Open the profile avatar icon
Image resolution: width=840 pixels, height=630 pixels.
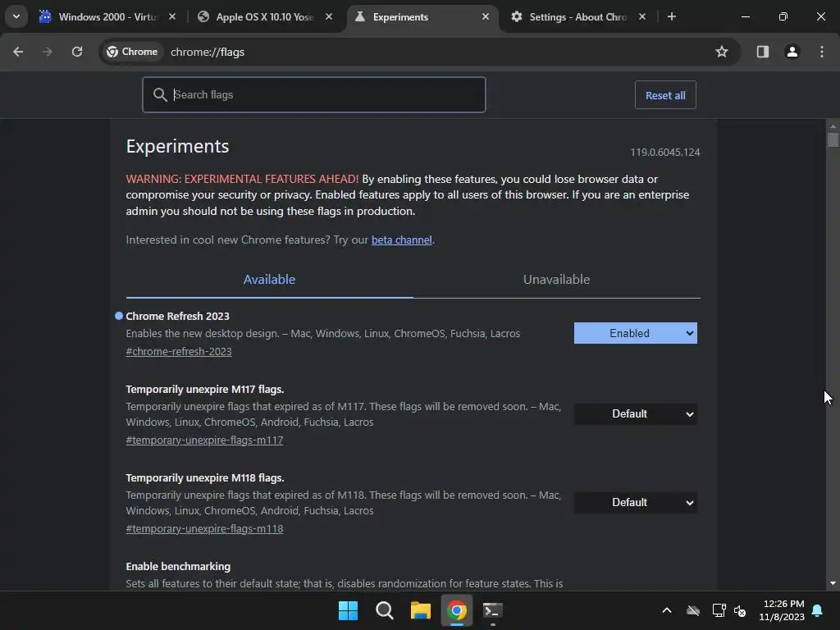point(792,52)
